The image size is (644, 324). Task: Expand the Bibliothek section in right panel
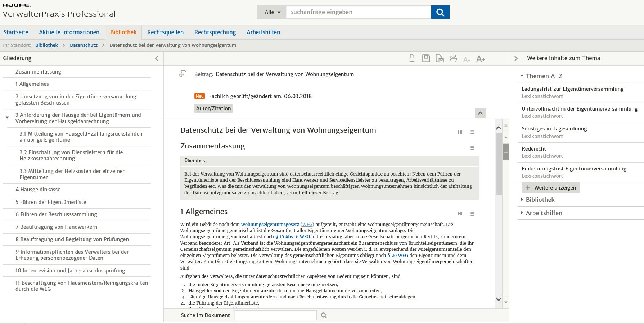pyautogui.click(x=522, y=199)
